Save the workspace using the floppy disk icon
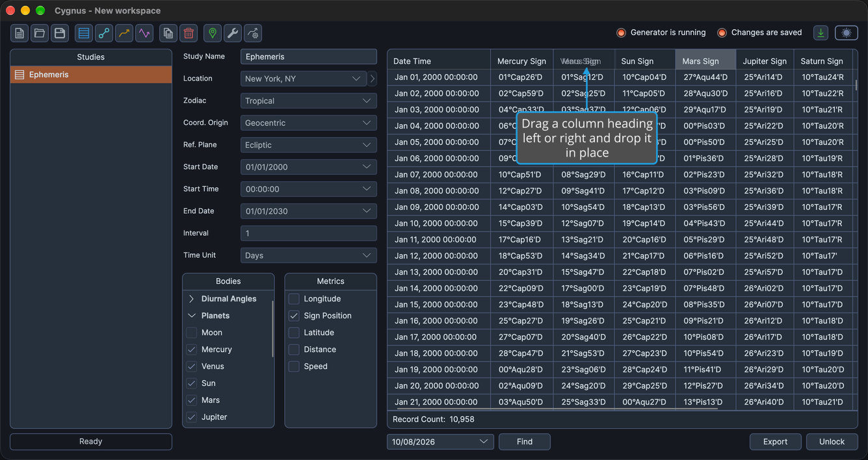Viewport: 868px width, 460px height. pyautogui.click(x=60, y=33)
